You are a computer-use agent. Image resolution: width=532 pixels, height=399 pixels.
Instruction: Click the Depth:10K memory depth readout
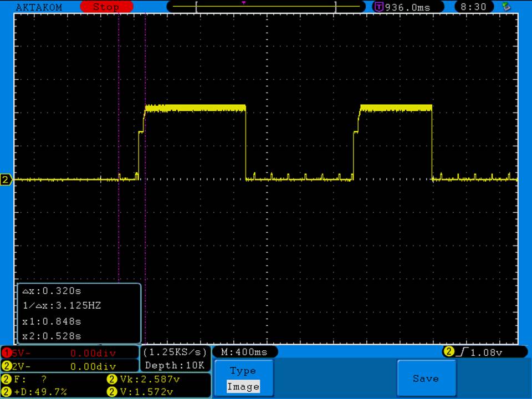pyautogui.click(x=175, y=365)
